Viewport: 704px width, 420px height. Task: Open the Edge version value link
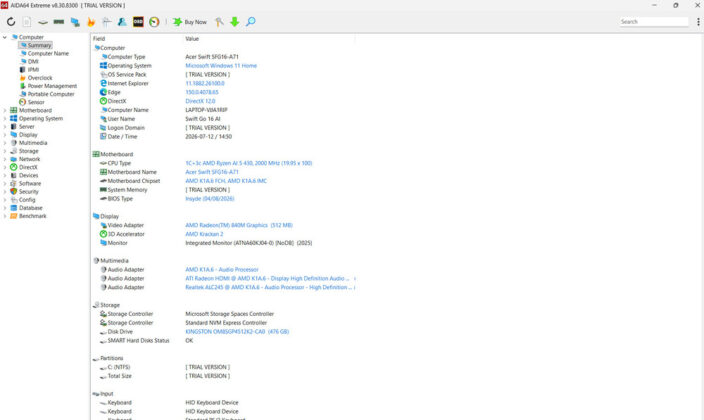tap(202, 92)
